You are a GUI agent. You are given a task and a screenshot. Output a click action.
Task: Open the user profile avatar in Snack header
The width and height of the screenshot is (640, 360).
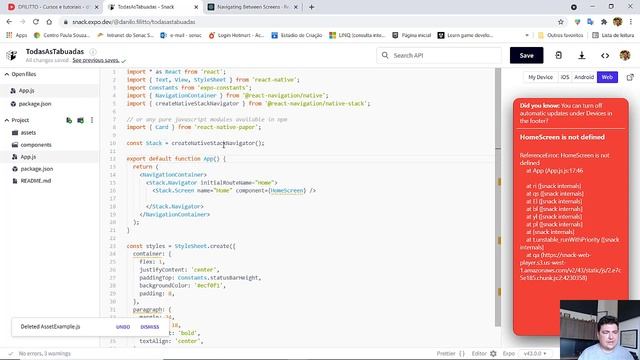625,55
